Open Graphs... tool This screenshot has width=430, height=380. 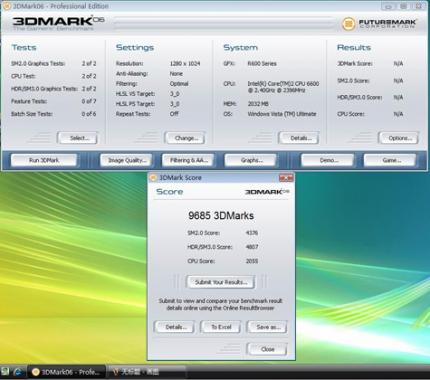pos(251,160)
